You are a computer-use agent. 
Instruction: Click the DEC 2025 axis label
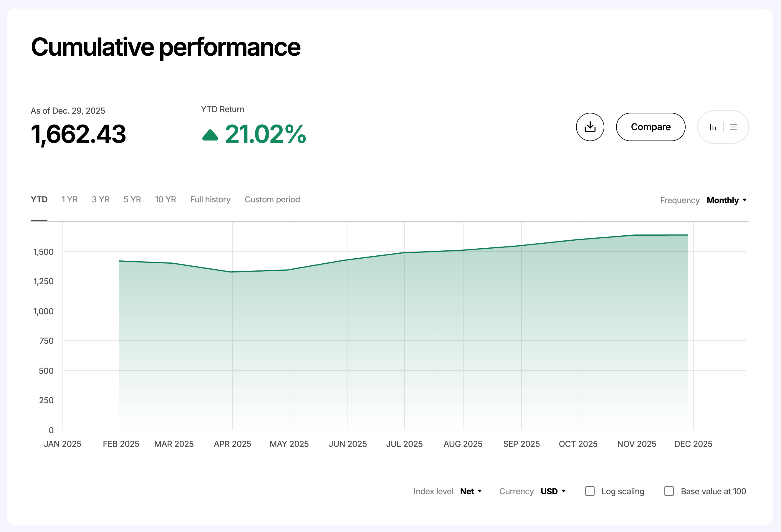coord(693,444)
